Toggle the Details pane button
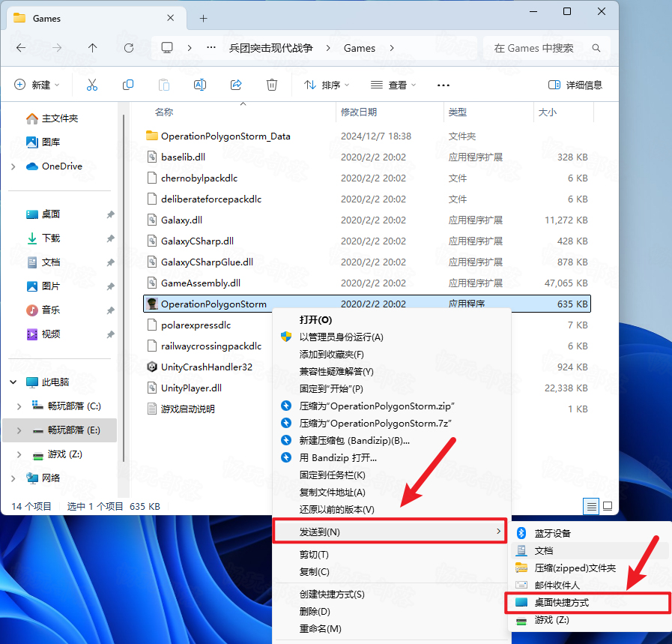672x644 pixels. tap(575, 85)
